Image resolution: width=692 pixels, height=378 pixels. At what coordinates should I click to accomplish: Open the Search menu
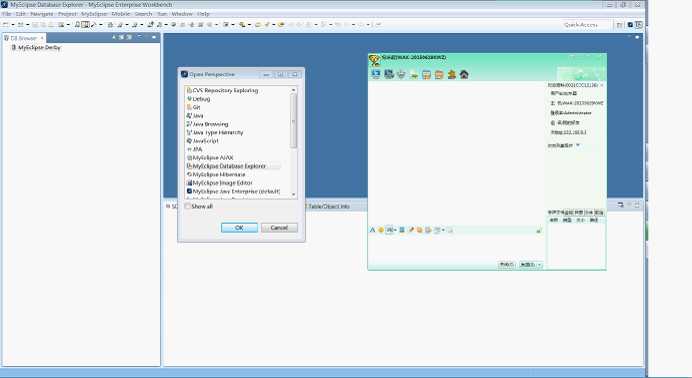point(143,14)
